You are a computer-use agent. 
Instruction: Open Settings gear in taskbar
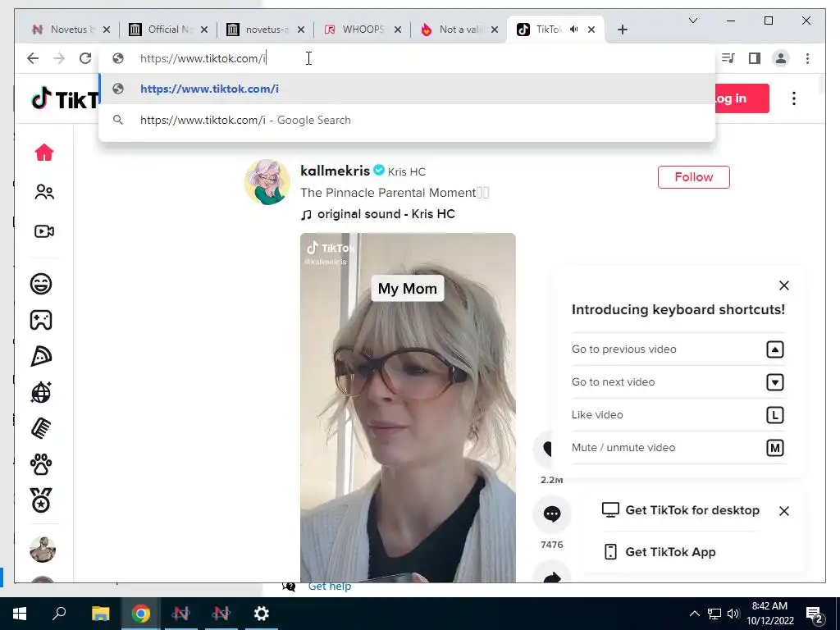[x=262, y=614]
